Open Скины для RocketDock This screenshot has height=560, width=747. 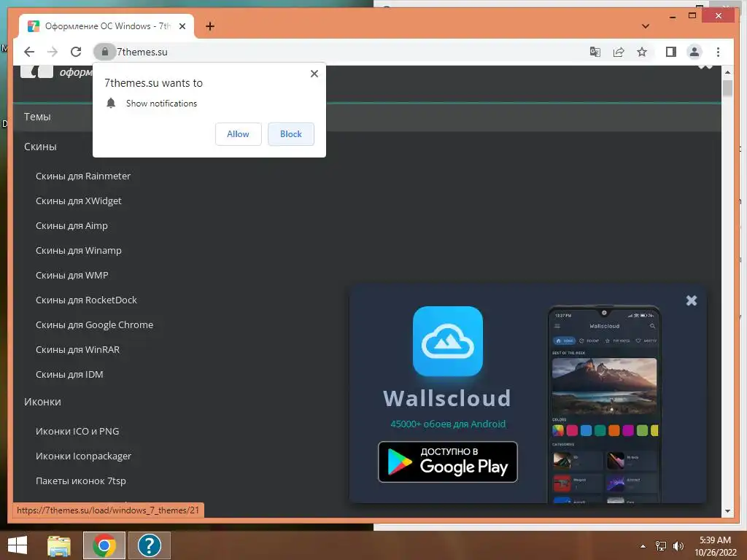tap(86, 300)
